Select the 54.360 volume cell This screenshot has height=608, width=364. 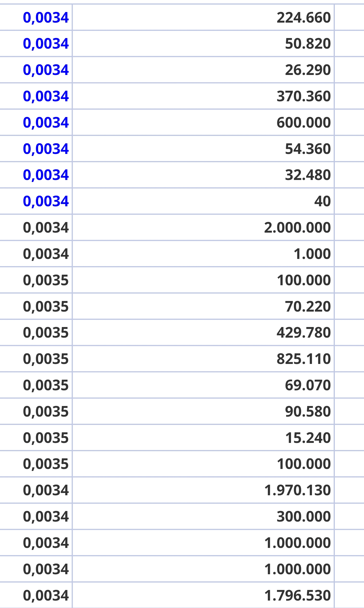pyautogui.click(x=203, y=148)
